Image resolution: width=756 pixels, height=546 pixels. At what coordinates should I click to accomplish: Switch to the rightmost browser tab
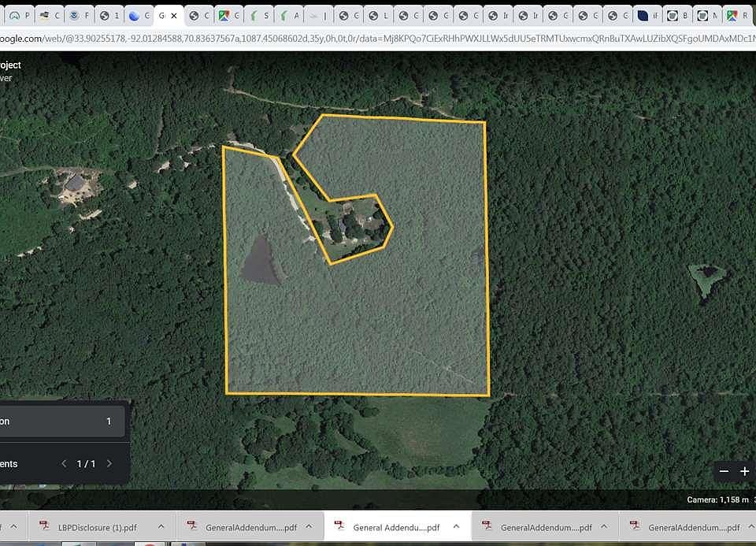[736, 16]
